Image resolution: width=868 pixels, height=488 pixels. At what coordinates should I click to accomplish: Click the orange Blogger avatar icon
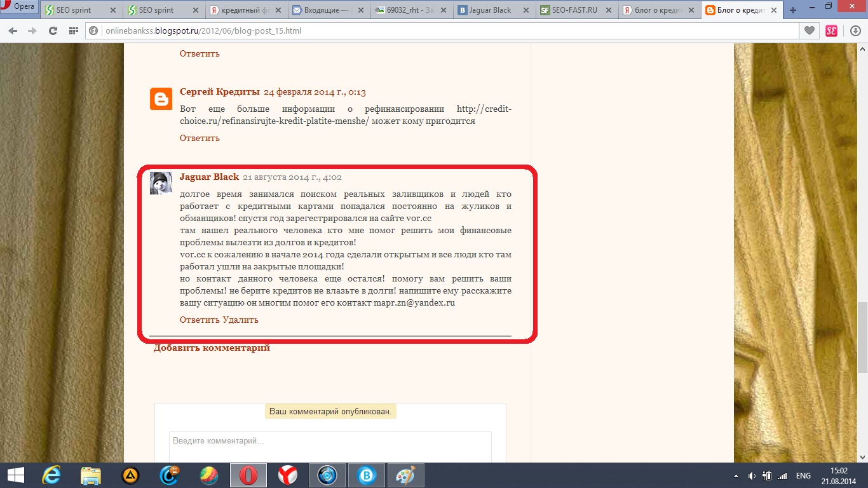pos(161,98)
